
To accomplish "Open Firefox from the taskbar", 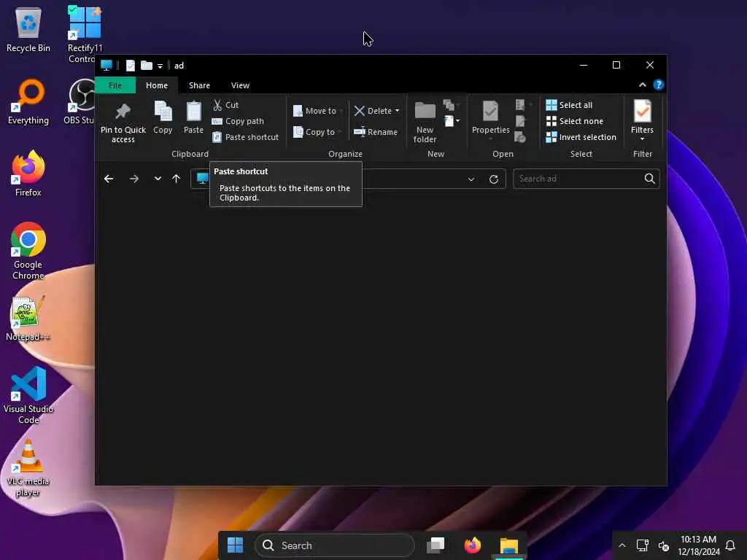I will tap(472, 545).
